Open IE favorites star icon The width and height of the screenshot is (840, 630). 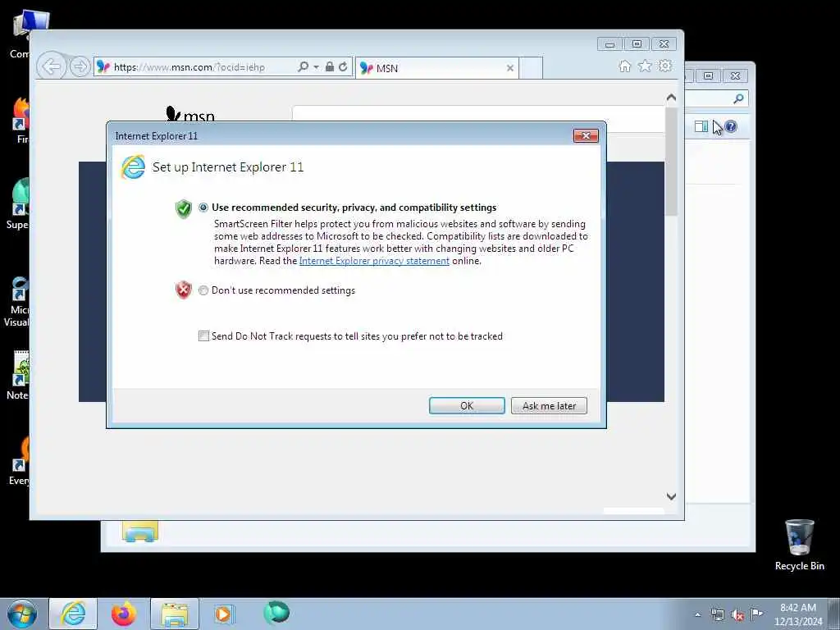coord(645,66)
